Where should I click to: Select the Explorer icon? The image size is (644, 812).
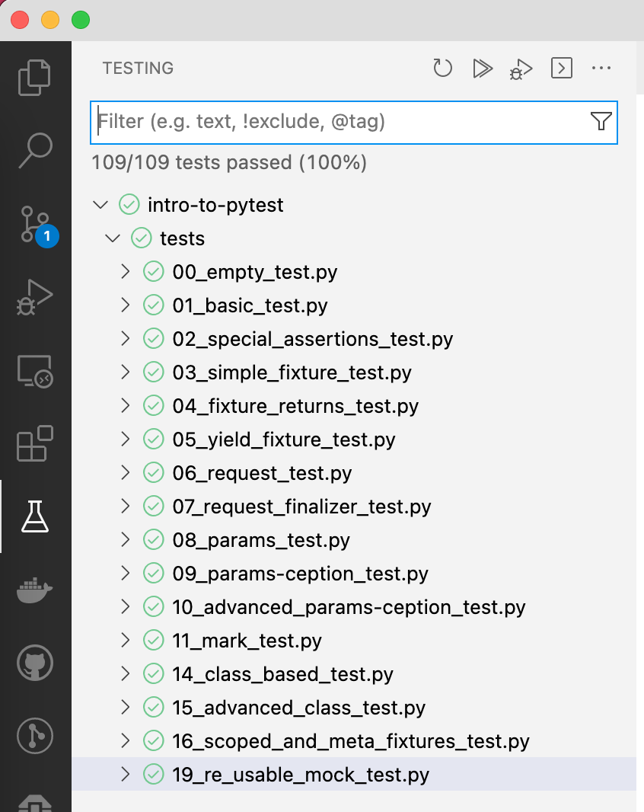tap(34, 78)
